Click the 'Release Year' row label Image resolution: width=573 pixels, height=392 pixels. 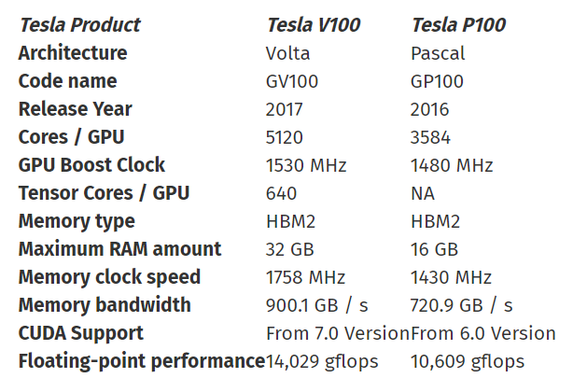coord(76,109)
